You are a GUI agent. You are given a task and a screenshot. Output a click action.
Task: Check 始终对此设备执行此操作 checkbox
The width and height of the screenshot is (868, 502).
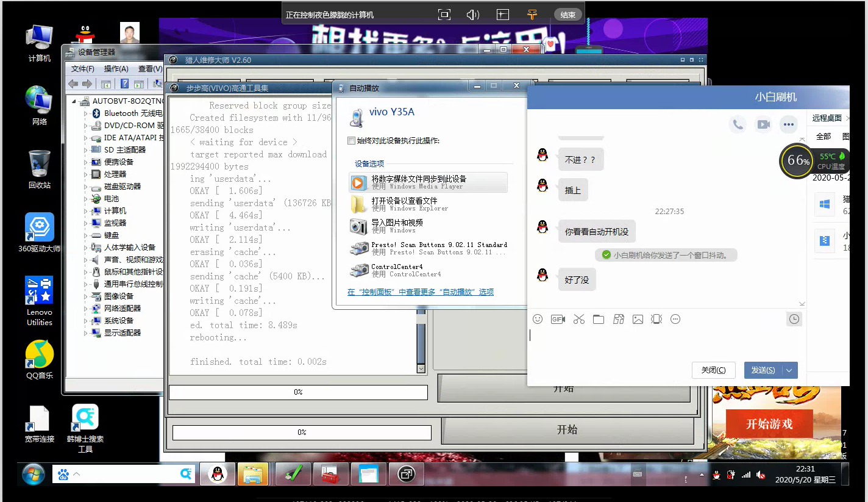(351, 141)
